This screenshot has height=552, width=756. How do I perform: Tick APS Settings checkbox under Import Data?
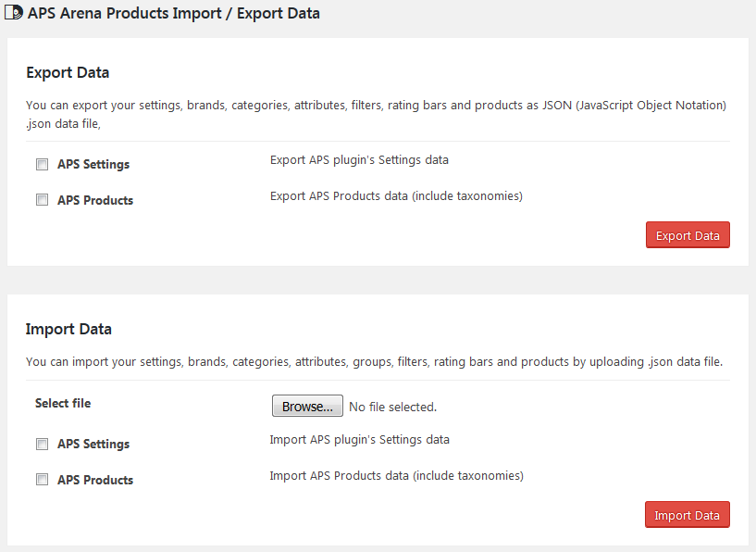coord(42,444)
